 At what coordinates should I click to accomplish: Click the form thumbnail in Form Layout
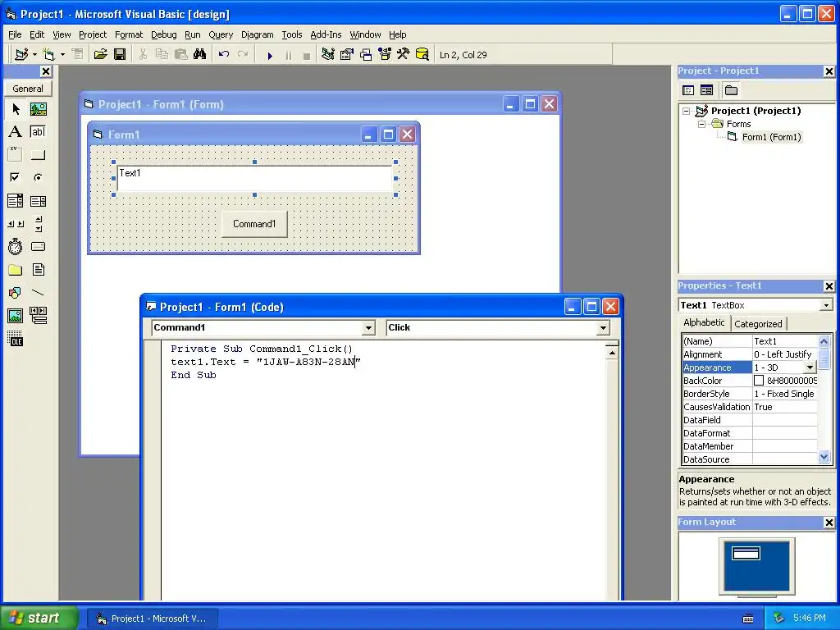[746, 553]
